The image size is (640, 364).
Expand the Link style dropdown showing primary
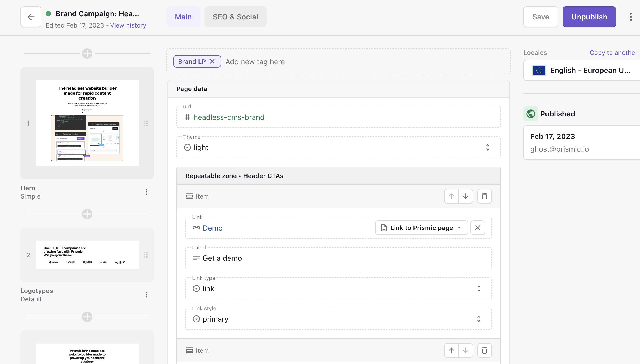(338, 319)
